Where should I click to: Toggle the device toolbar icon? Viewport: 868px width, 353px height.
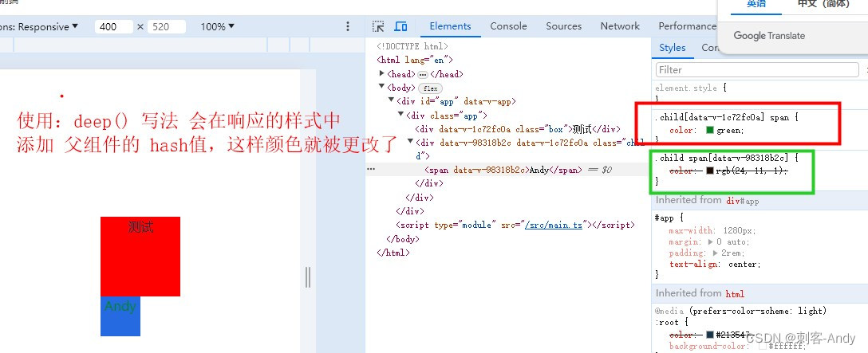point(400,26)
